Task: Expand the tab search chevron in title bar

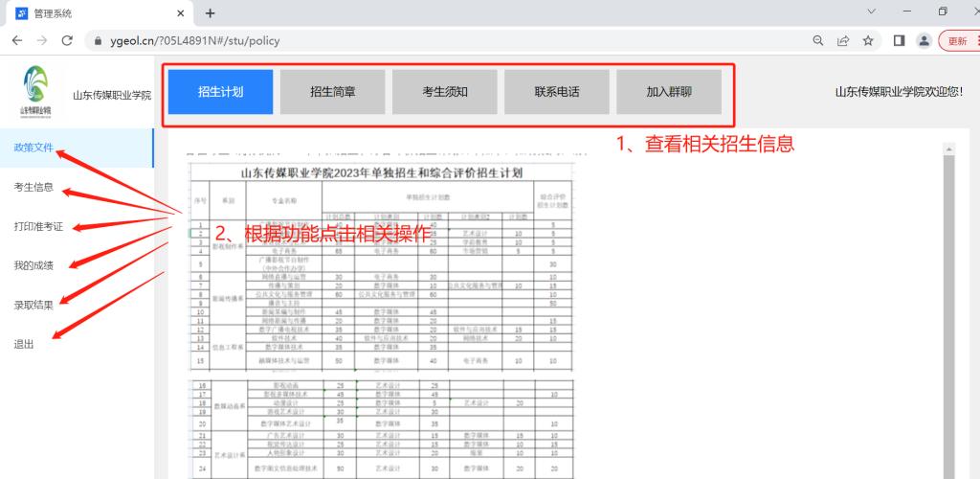Action: point(871,12)
